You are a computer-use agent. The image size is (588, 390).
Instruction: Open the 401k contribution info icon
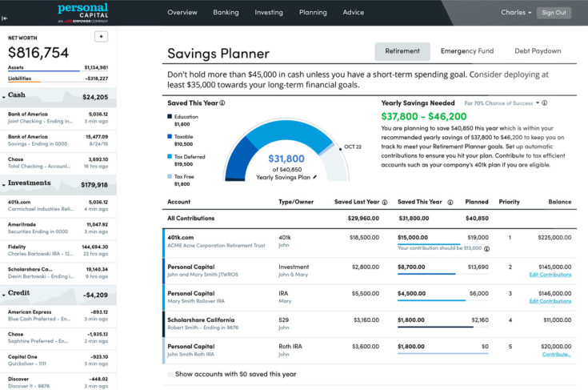click(x=486, y=249)
